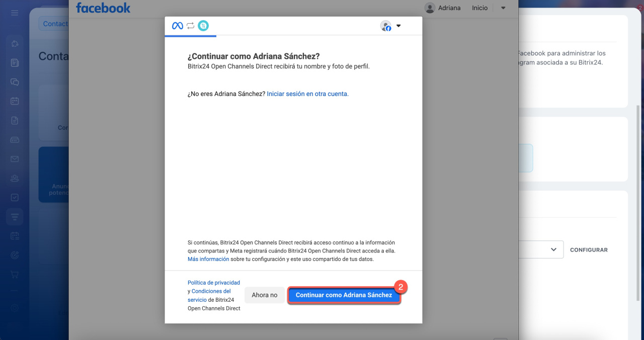Click the profile avatar with Facebook badge
Screen dimensions: 644x340
[386, 26]
